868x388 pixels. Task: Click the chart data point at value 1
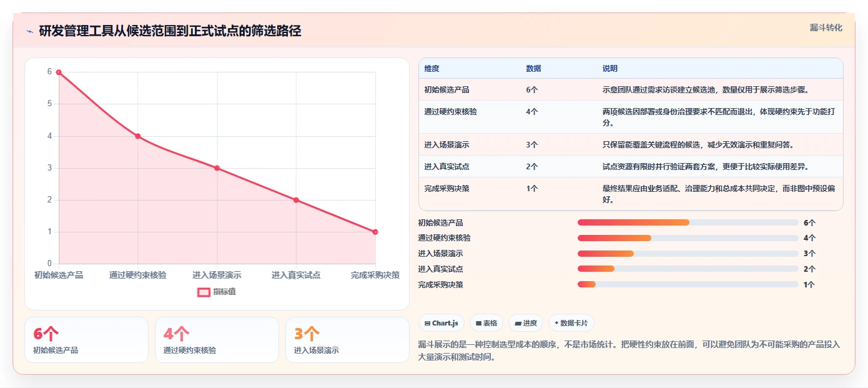(x=375, y=232)
